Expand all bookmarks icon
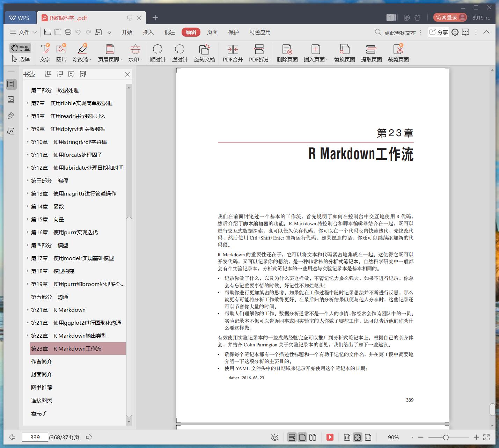The width and height of the screenshot is (499, 448). (x=49, y=74)
